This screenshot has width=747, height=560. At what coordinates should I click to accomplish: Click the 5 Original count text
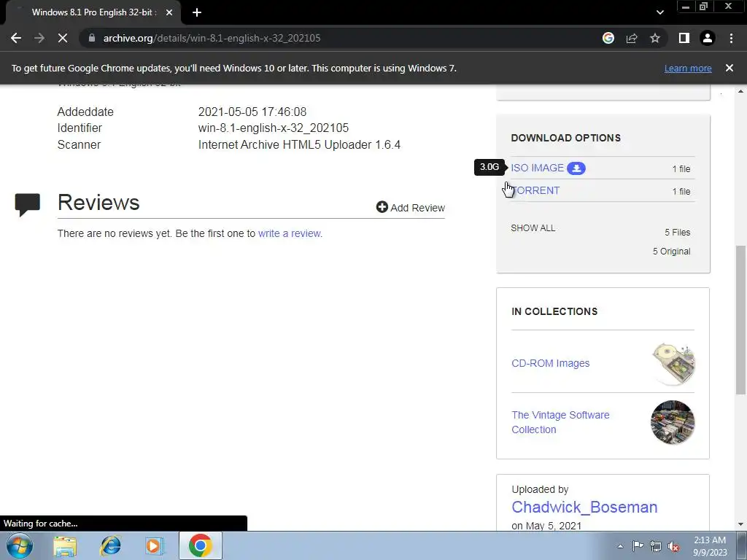pyautogui.click(x=671, y=252)
